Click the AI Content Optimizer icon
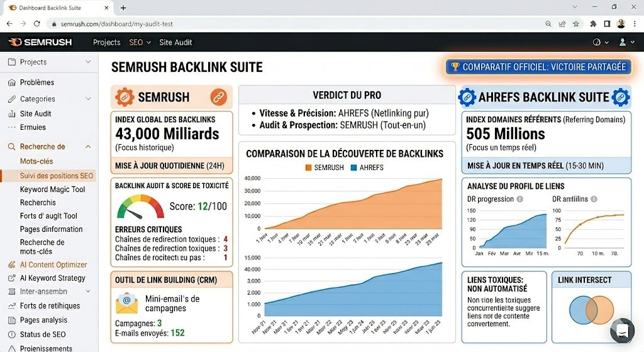The width and height of the screenshot is (644, 352). [x=12, y=265]
